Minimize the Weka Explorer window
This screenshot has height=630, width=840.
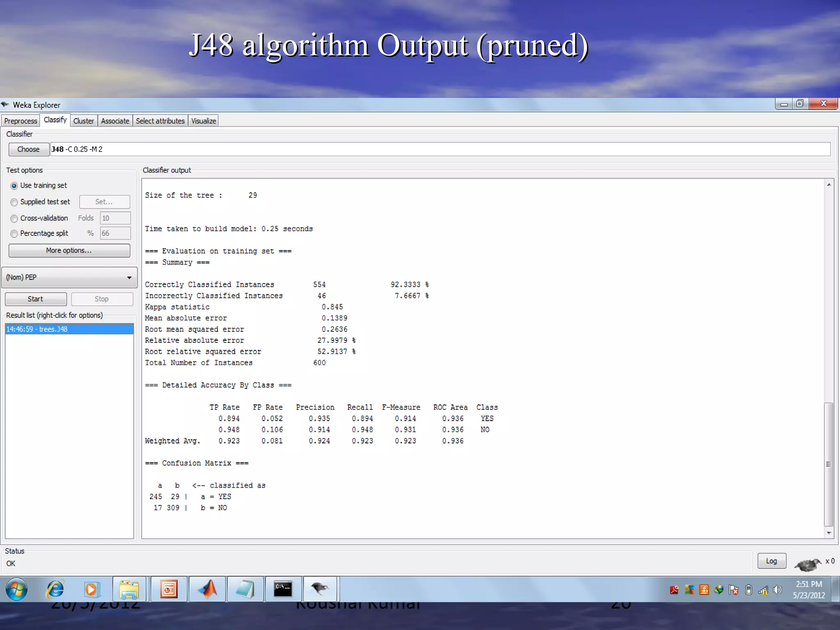(x=784, y=104)
